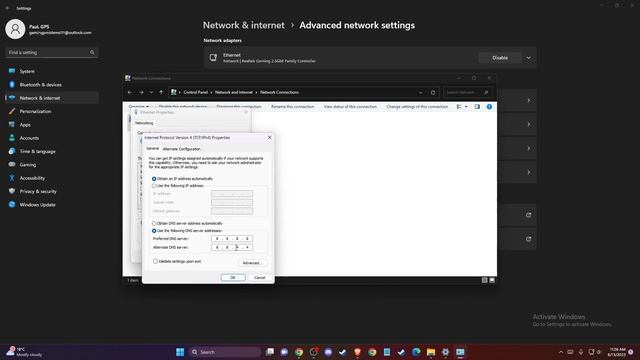The width and height of the screenshot is (640, 360).
Task: Open the Accounts person icon in sidebar
Action: [12, 138]
